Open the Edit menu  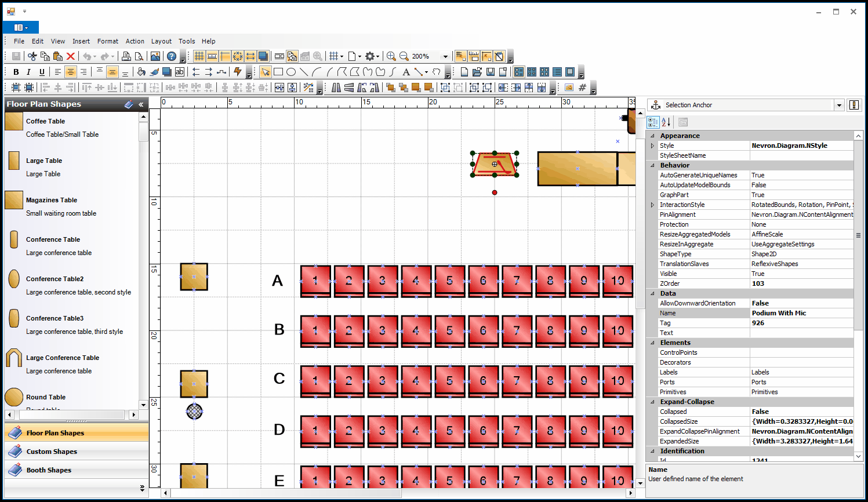pos(38,41)
